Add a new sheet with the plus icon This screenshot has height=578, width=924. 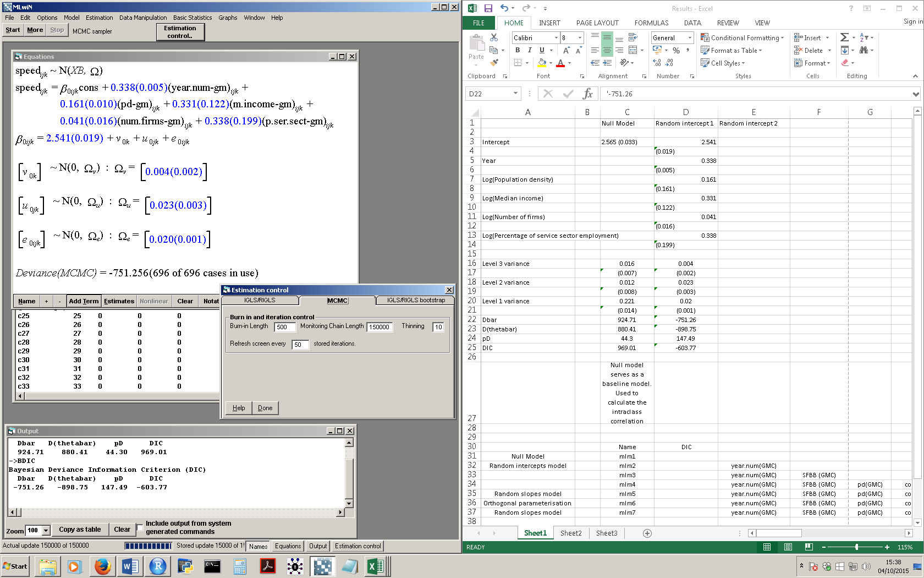coord(647,533)
